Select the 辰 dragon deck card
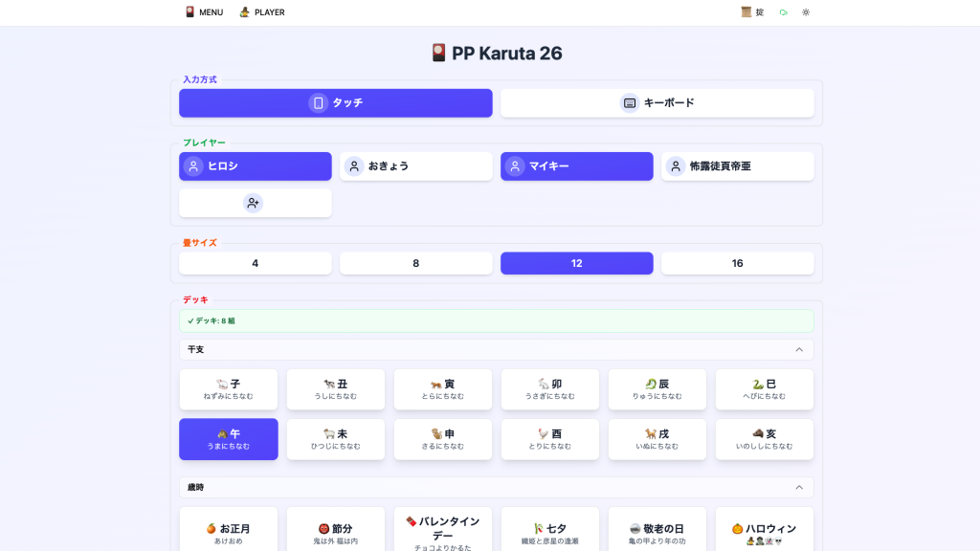The image size is (980, 551). pyautogui.click(x=657, y=389)
